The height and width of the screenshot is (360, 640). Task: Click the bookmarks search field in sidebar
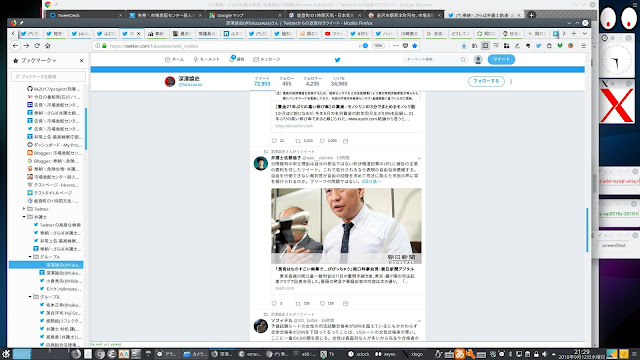49,76
